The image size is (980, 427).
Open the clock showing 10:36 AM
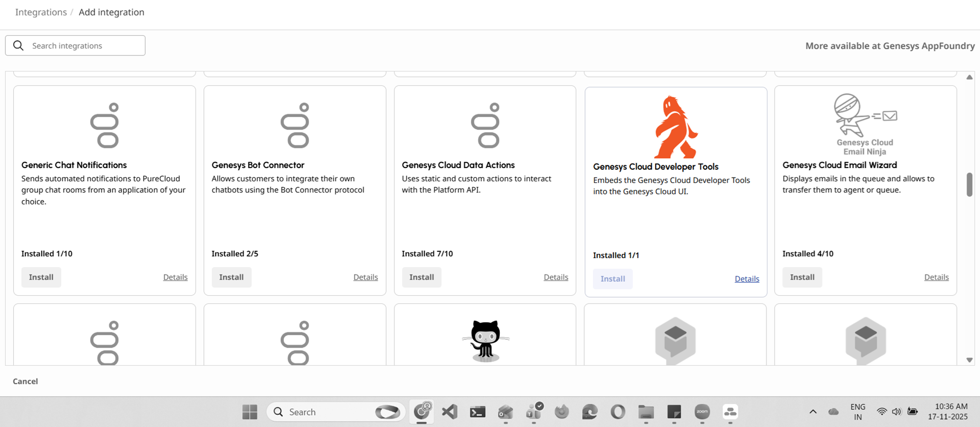point(948,412)
